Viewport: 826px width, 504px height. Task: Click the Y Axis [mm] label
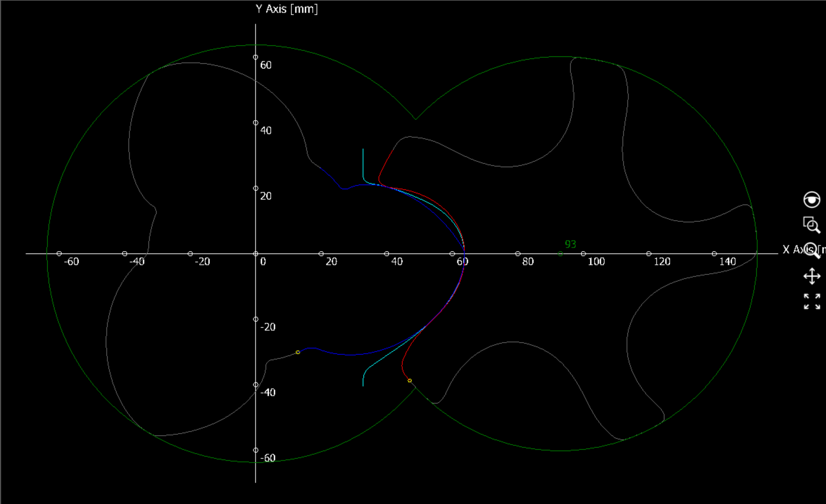point(287,9)
